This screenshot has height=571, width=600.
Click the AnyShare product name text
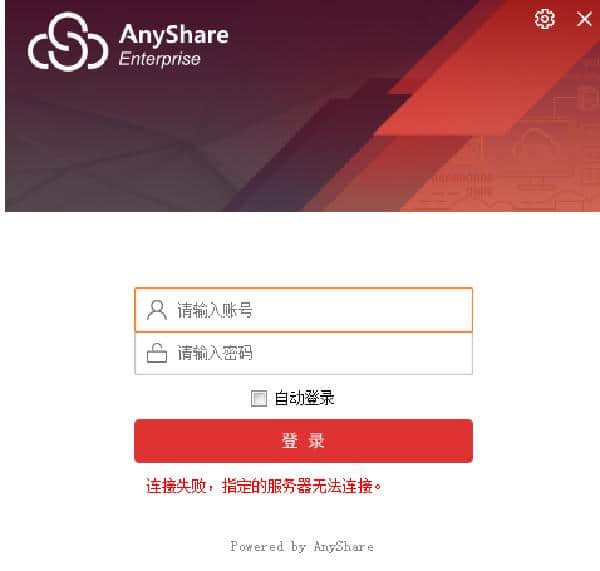pos(174,35)
